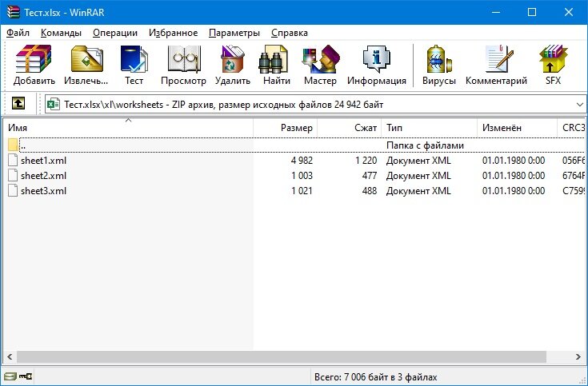This screenshot has height=386, width=588.
Task: Click the sheet2.xml file icon
Action: tap(13, 175)
